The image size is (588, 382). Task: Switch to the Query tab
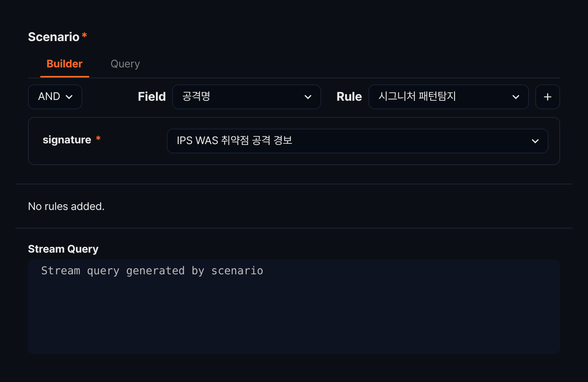(x=125, y=64)
